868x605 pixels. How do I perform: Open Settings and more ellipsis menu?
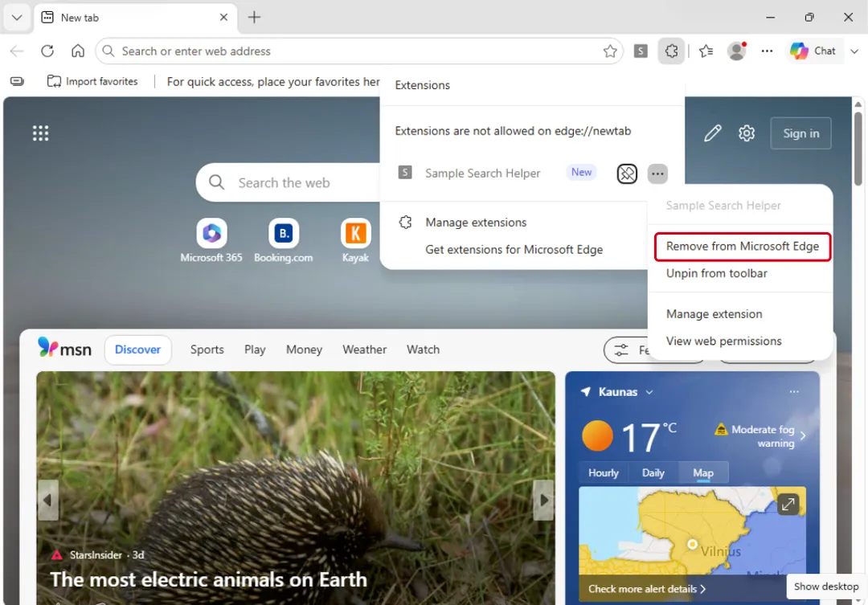coord(767,51)
